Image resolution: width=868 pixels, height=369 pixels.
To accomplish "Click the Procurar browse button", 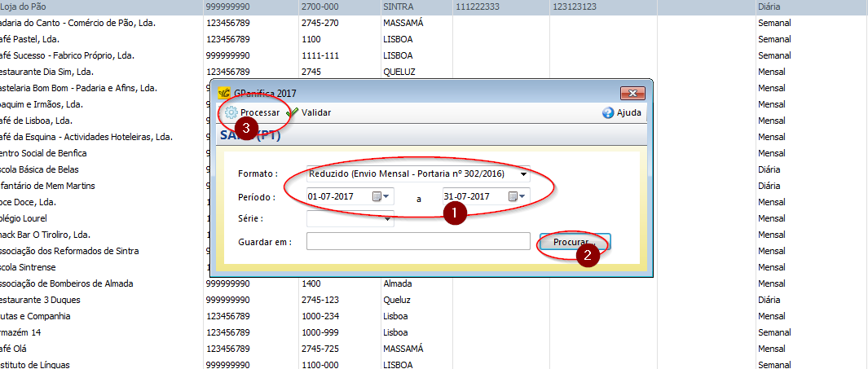I will coord(574,242).
